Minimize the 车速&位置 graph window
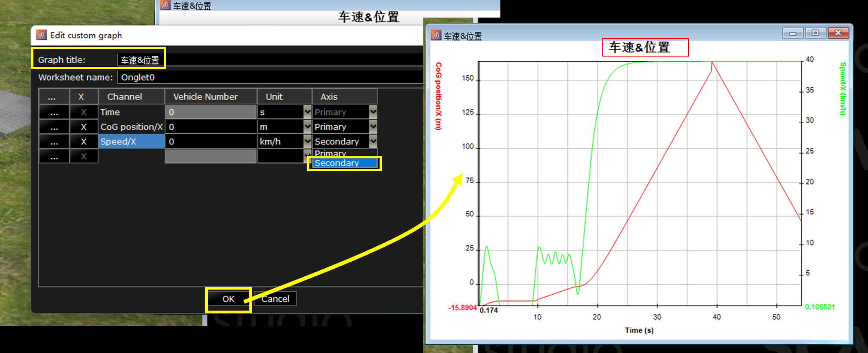This screenshot has height=353, width=868. tap(793, 33)
